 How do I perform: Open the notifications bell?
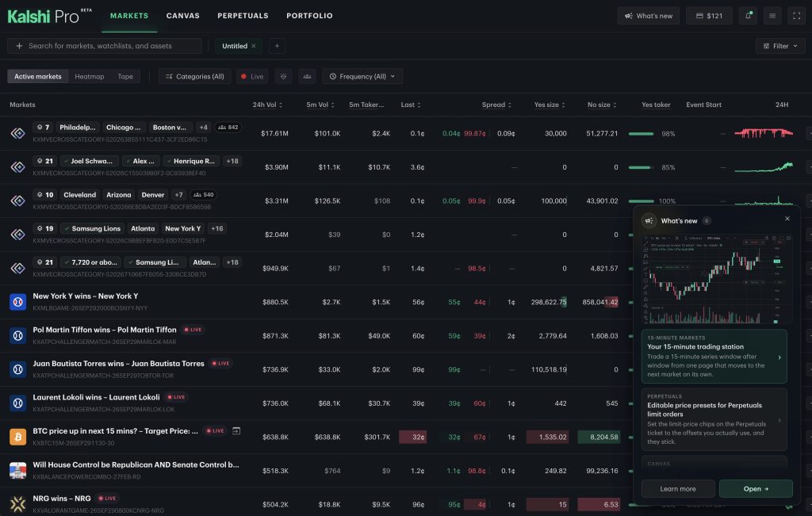748,16
